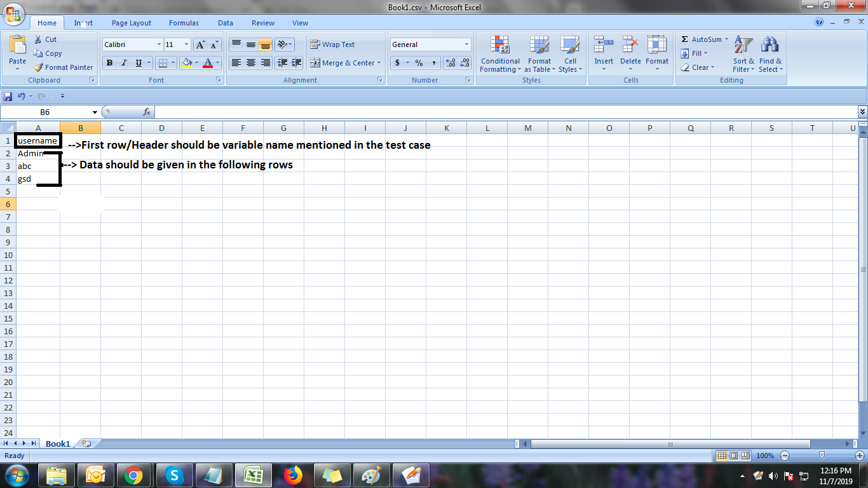Image resolution: width=868 pixels, height=488 pixels.
Task: Adjust the zoom slider handle
Action: pyautogui.click(x=822, y=456)
